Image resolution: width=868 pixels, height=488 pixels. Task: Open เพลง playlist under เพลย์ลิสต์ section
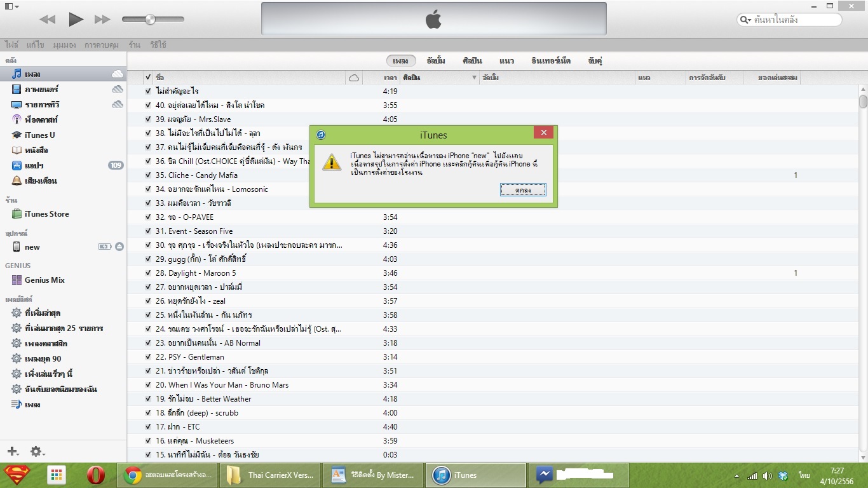[x=32, y=404]
